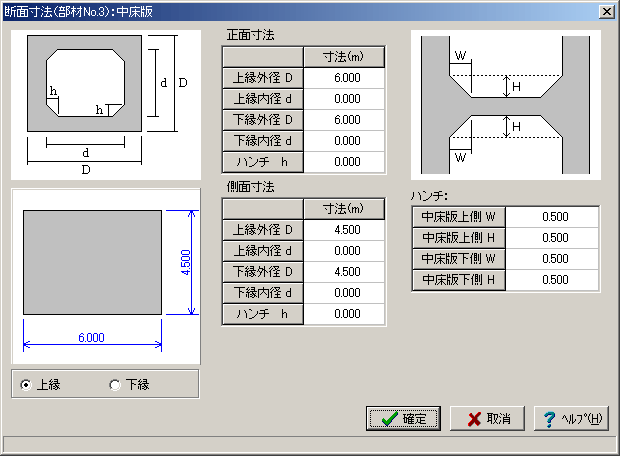620x456 pixels.
Task: Click the 中床版下側 W row label
Action: point(459,259)
